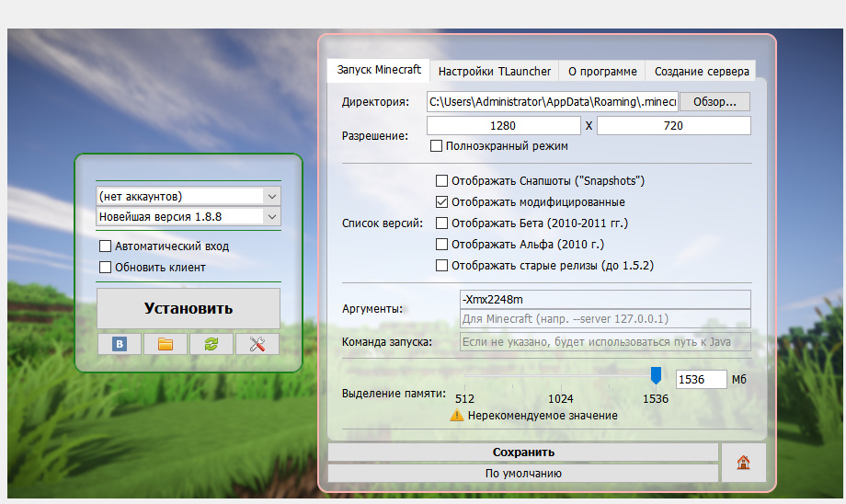Click the По умолчанию button
The height and width of the screenshot is (504, 846).
pos(523,474)
